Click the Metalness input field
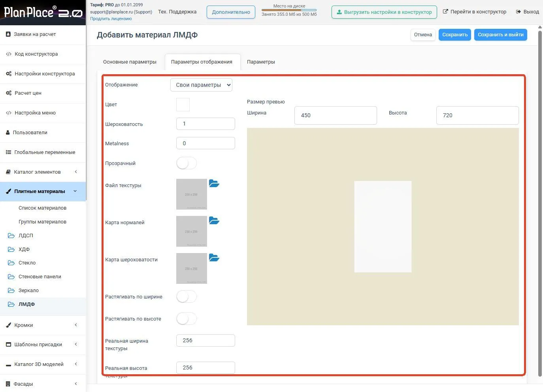Viewport: 543px width, 392px height. click(x=206, y=143)
